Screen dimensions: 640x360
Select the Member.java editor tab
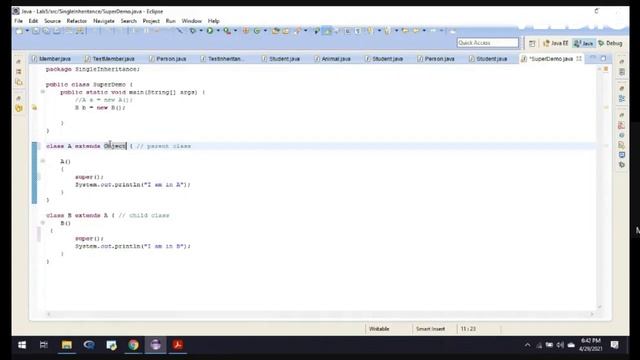[51, 59]
